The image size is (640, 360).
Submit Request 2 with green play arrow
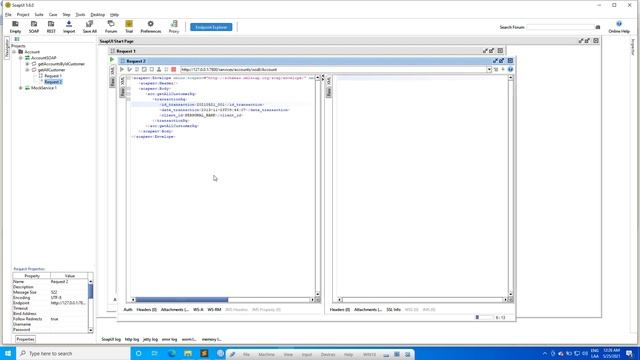tap(122, 69)
